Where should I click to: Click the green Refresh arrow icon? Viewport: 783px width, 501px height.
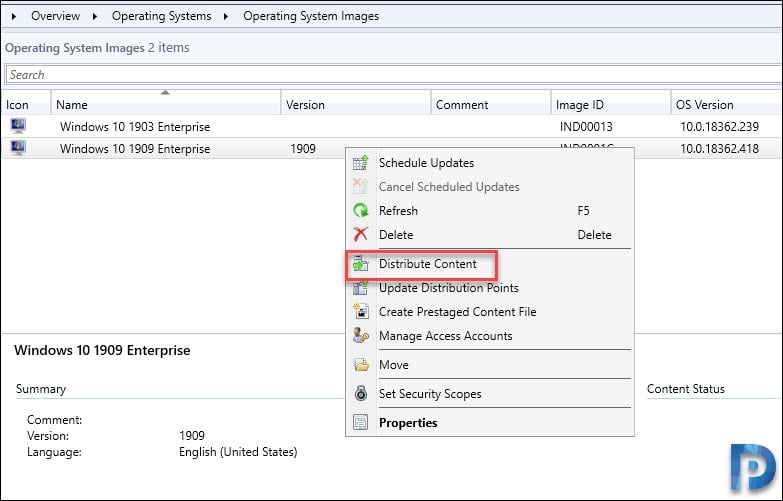click(361, 211)
